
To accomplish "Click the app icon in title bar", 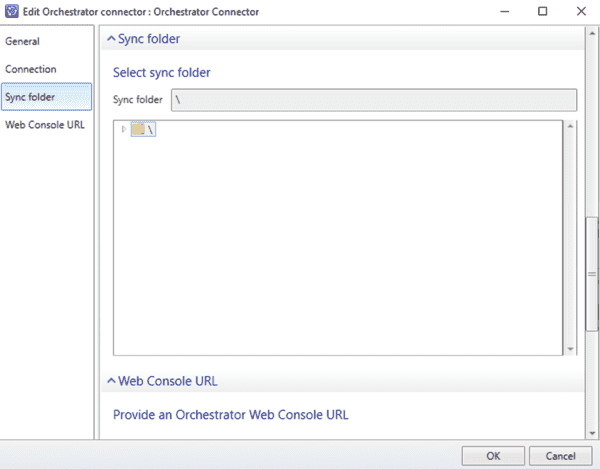I will [x=11, y=11].
